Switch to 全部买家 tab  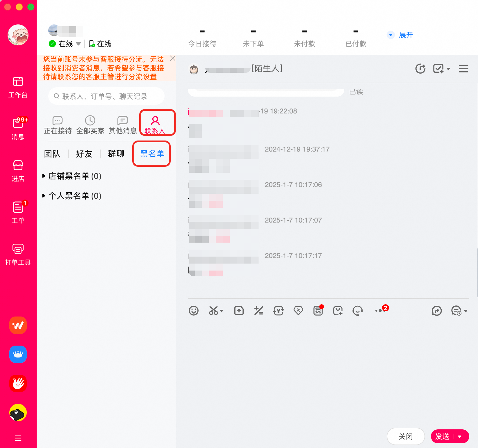click(x=90, y=125)
